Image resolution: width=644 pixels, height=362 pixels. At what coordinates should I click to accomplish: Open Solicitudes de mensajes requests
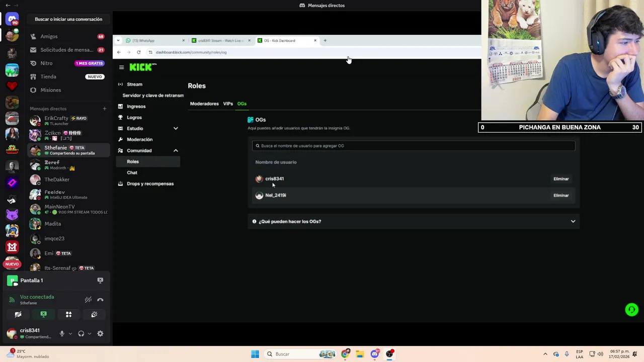tap(68, 50)
